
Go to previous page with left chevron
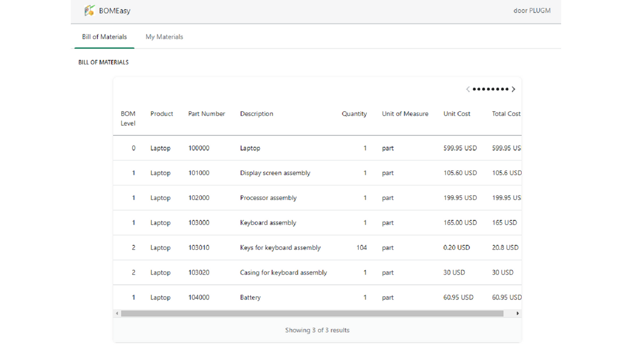coord(468,89)
